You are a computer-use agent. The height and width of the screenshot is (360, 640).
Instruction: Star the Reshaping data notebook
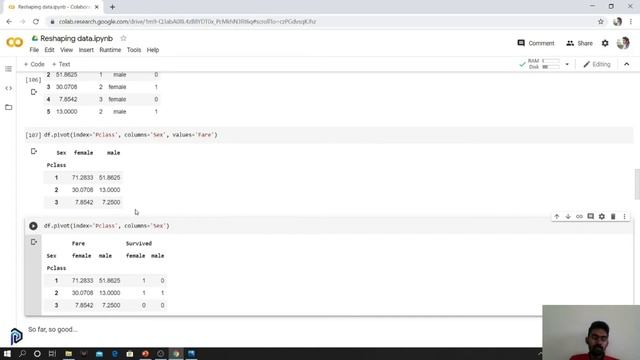point(123,38)
